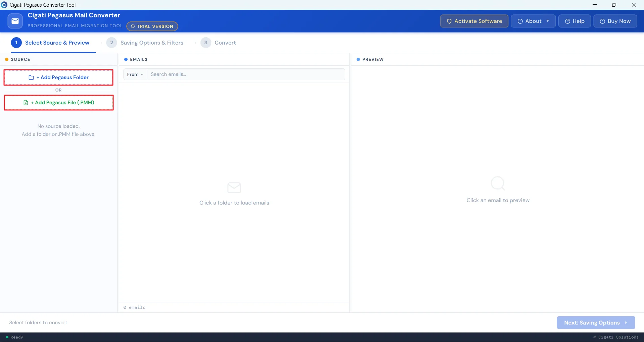The height and width of the screenshot is (342, 644).
Task: Restore down the application window
Action: coord(614,5)
